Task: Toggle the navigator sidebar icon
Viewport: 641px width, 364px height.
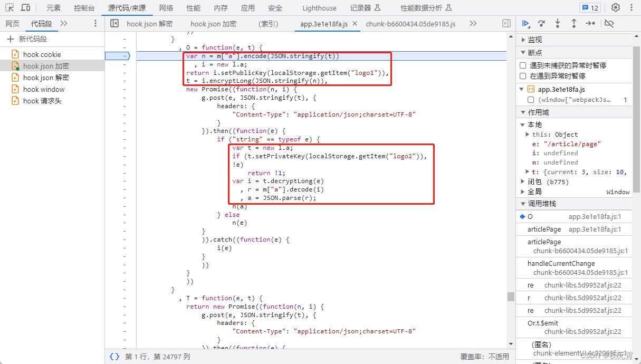Action: click(x=114, y=24)
